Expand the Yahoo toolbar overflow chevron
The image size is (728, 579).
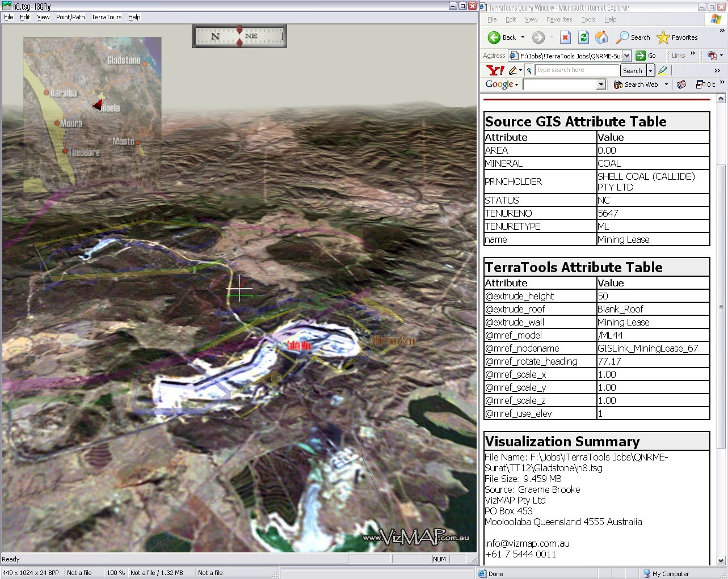pos(717,70)
